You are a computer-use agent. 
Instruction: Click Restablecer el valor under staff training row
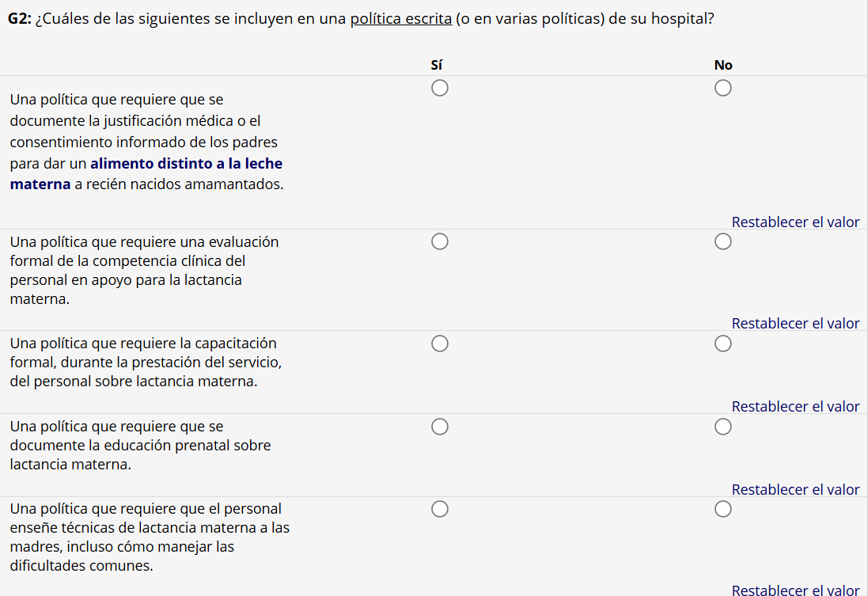pos(795,407)
